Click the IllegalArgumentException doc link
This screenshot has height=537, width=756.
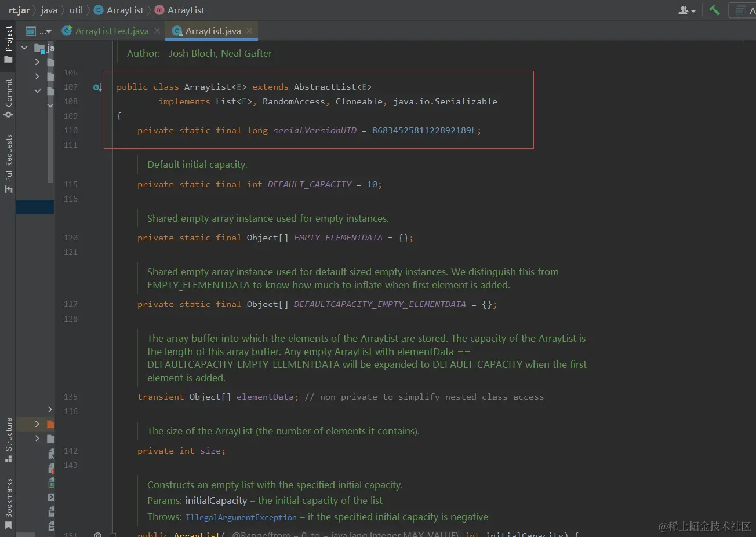[x=241, y=517]
